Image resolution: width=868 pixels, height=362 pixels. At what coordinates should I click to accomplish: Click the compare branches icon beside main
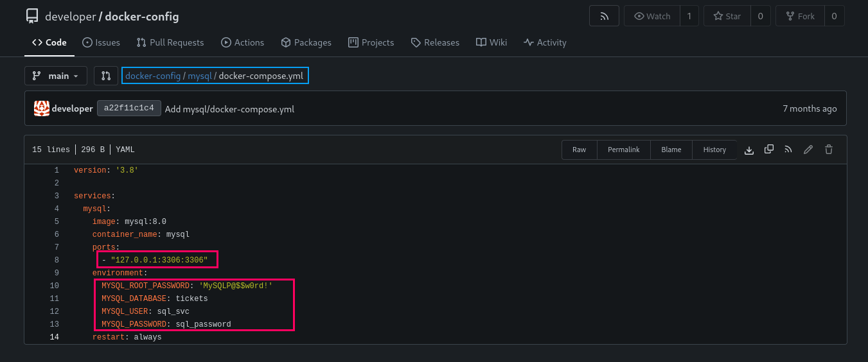coord(106,76)
